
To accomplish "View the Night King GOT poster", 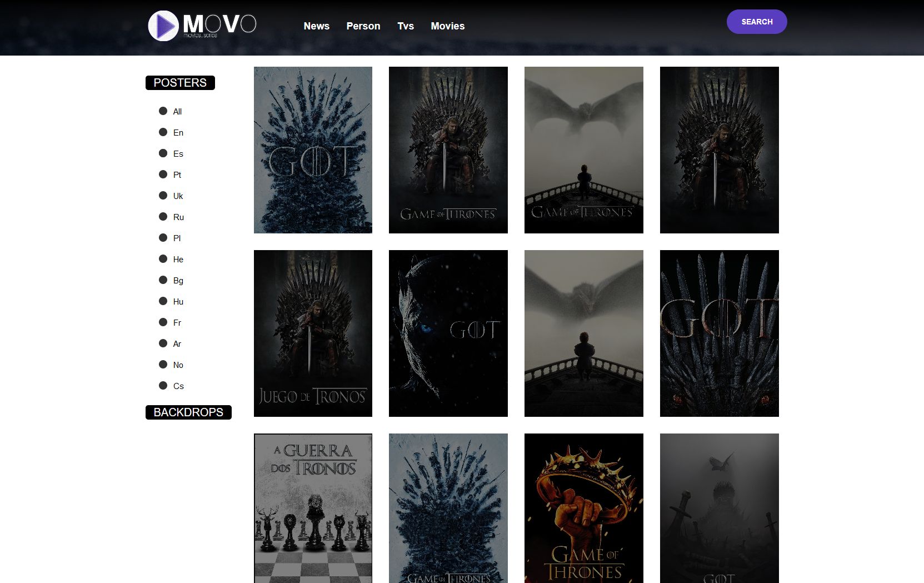I will (448, 333).
